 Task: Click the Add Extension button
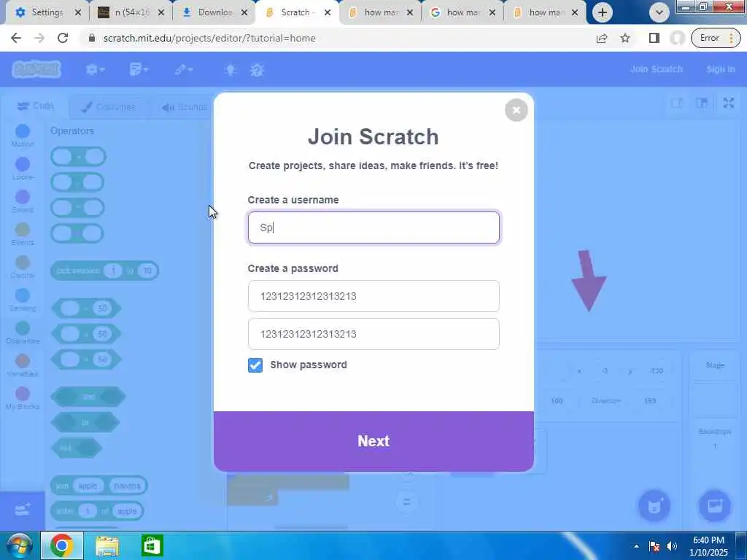coord(23,510)
